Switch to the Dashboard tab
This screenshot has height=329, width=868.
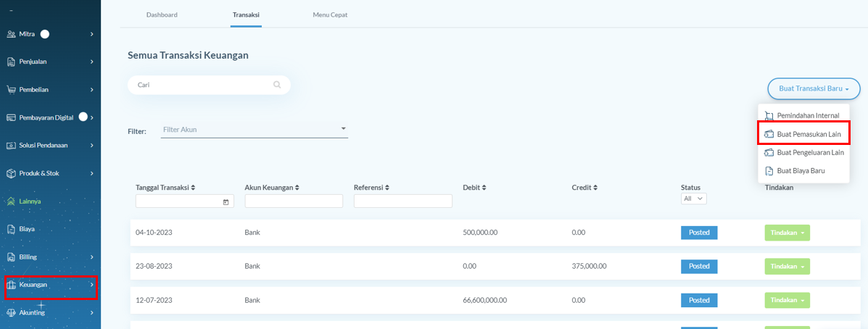pyautogui.click(x=162, y=15)
